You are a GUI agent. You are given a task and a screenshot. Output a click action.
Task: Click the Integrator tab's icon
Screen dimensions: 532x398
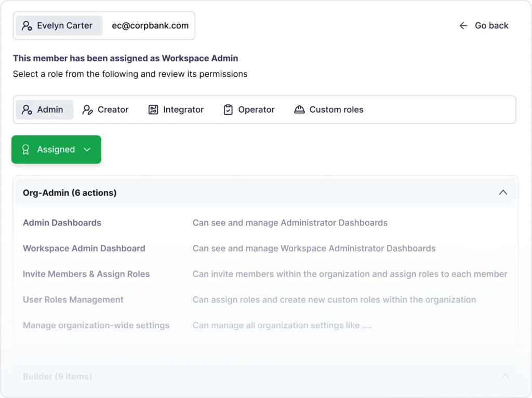pyautogui.click(x=153, y=109)
